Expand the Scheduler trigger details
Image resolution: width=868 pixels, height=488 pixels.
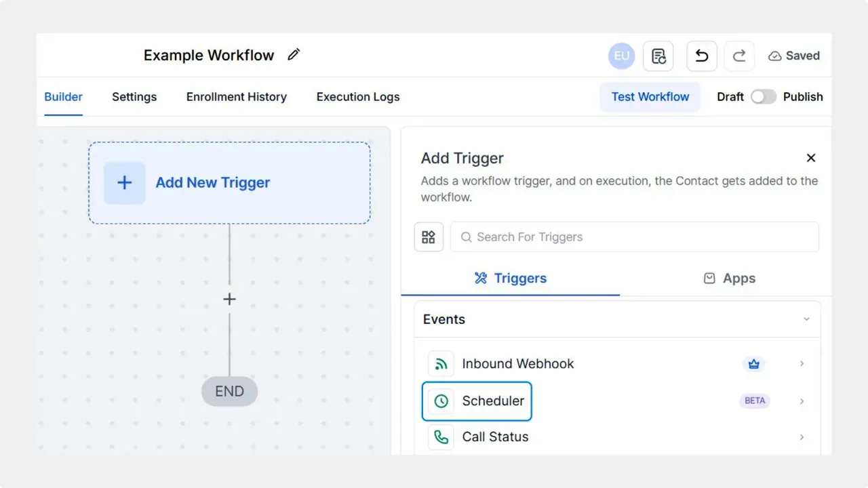pyautogui.click(x=802, y=401)
